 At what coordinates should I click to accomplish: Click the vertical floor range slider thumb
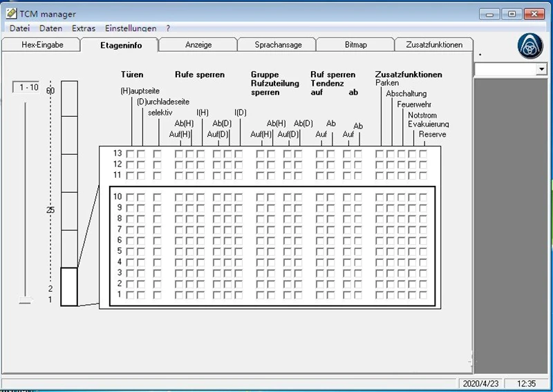pos(26,300)
